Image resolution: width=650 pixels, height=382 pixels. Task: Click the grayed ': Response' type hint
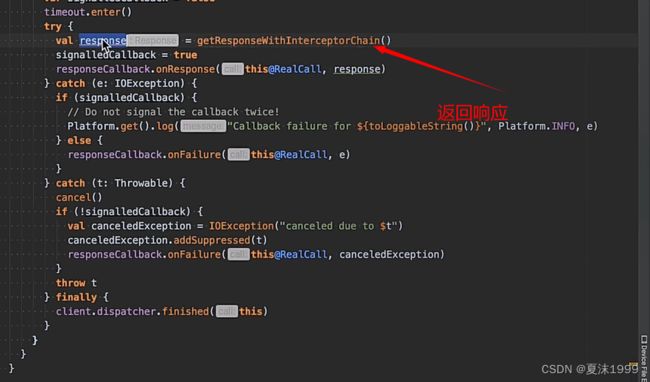153,41
